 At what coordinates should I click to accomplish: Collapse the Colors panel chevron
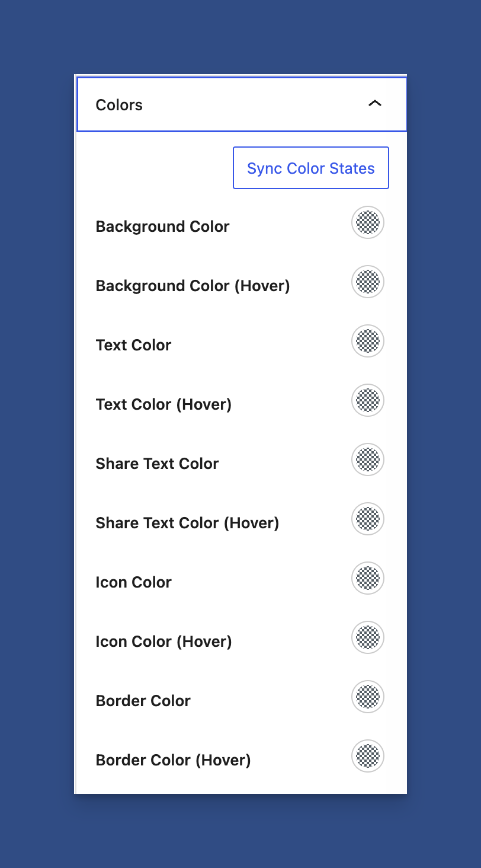click(375, 104)
